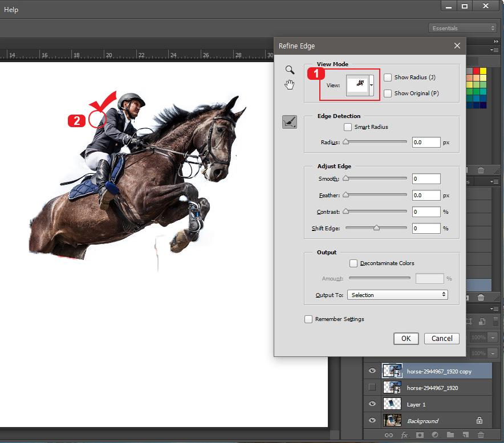Check Remember Settings option
The image size is (504, 443).
308,319
